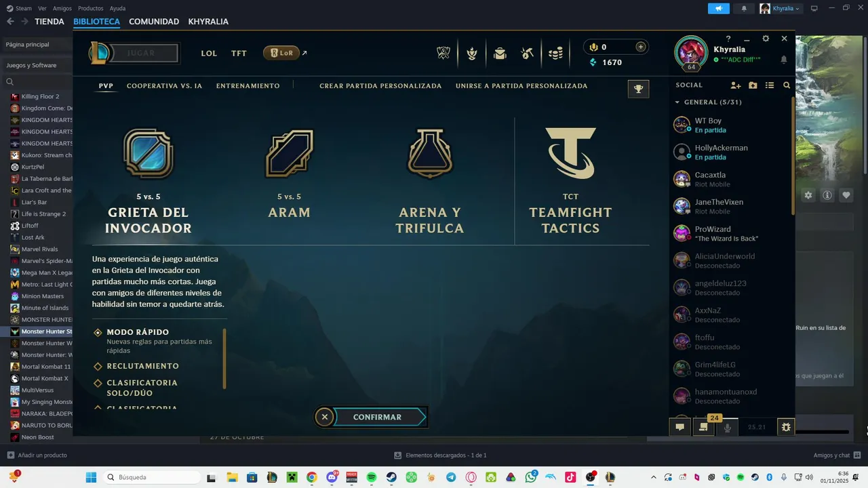Image resolution: width=868 pixels, height=488 pixels.
Task: Select the PVP tab
Action: pos(106,86)
